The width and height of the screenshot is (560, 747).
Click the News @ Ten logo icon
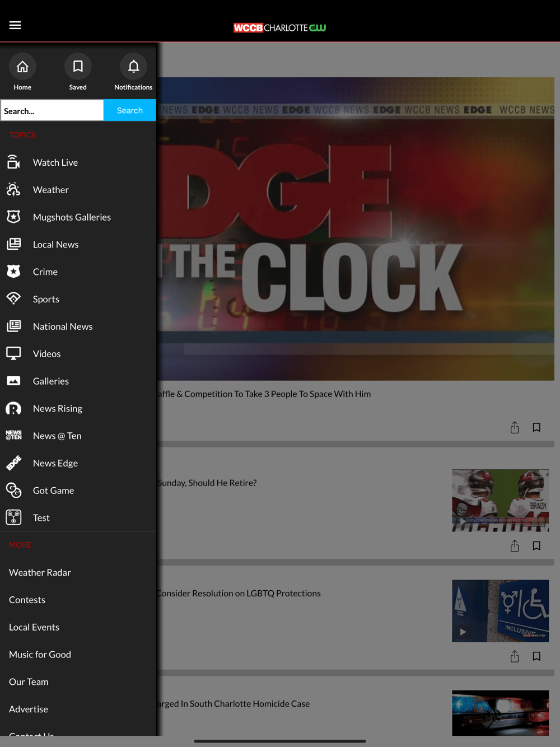[13, 436]
